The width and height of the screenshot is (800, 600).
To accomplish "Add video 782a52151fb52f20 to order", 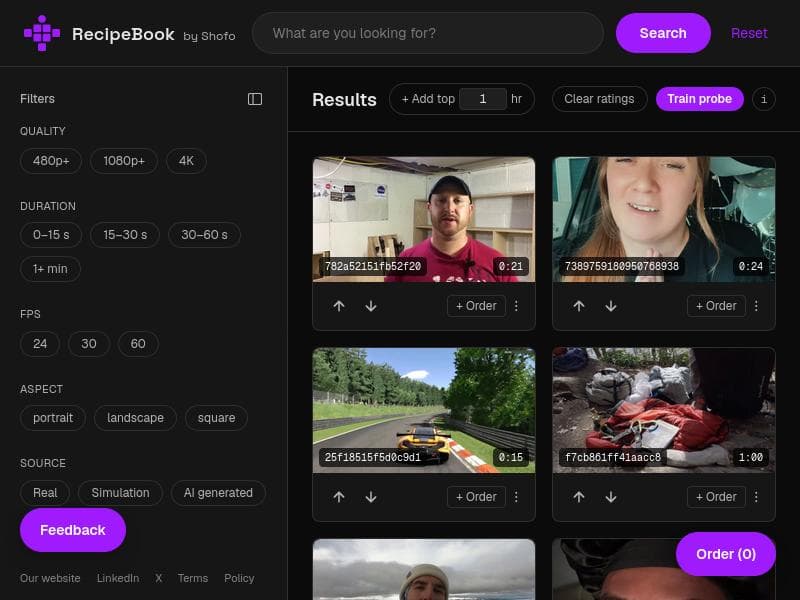I will click(476, 306).
